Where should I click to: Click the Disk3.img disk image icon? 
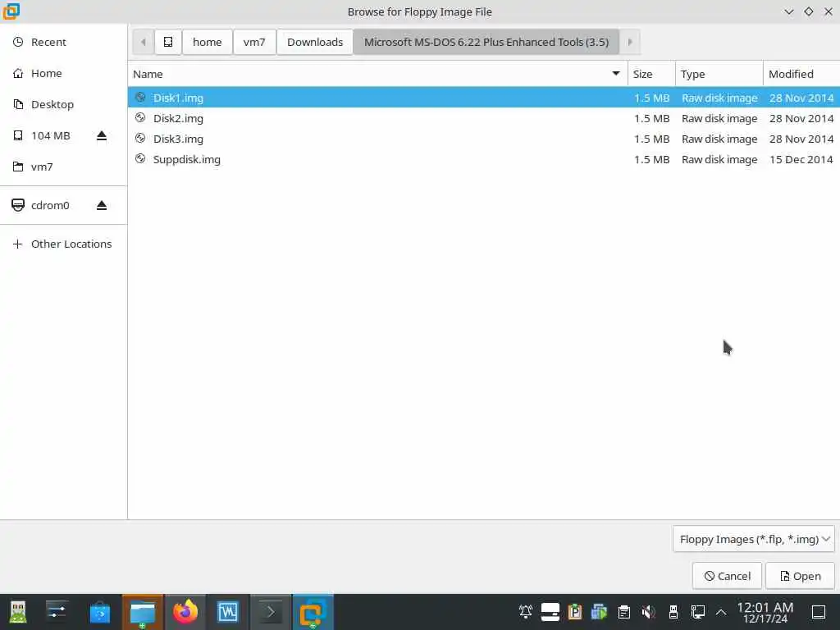coord(140,138)
